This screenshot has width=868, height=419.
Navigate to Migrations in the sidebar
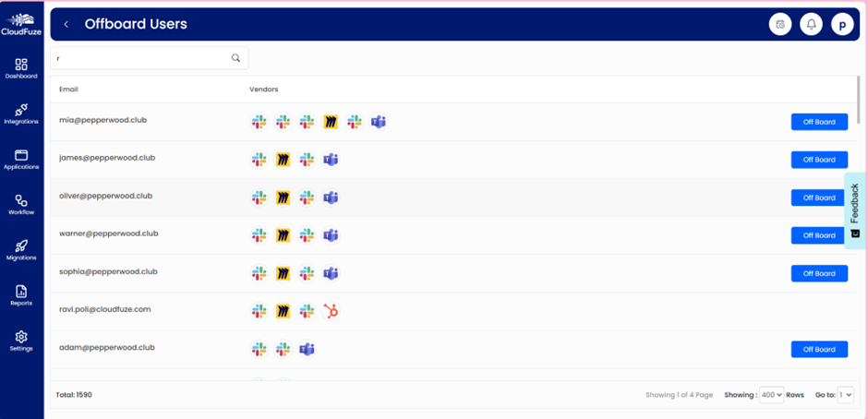click(21, 250)
